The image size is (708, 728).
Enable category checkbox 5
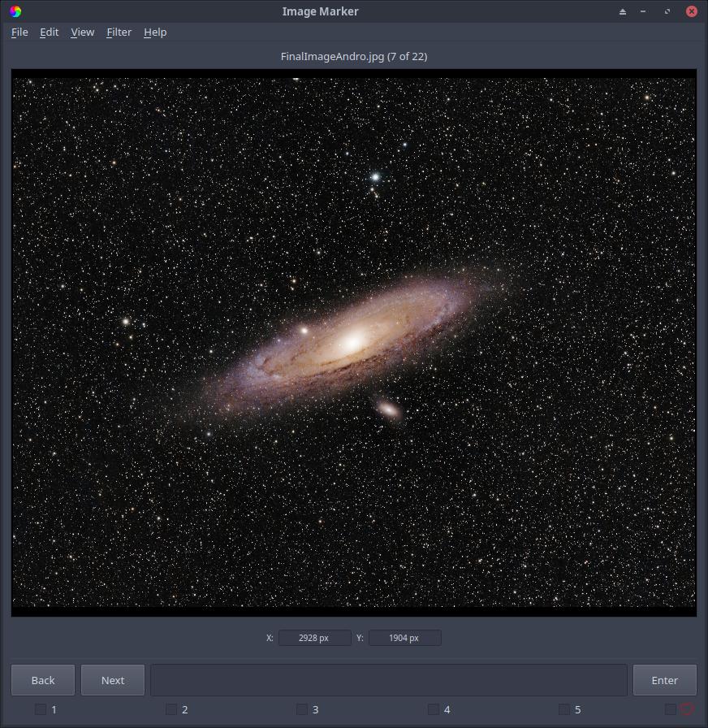pyautogui.click(x=564, y=709)
